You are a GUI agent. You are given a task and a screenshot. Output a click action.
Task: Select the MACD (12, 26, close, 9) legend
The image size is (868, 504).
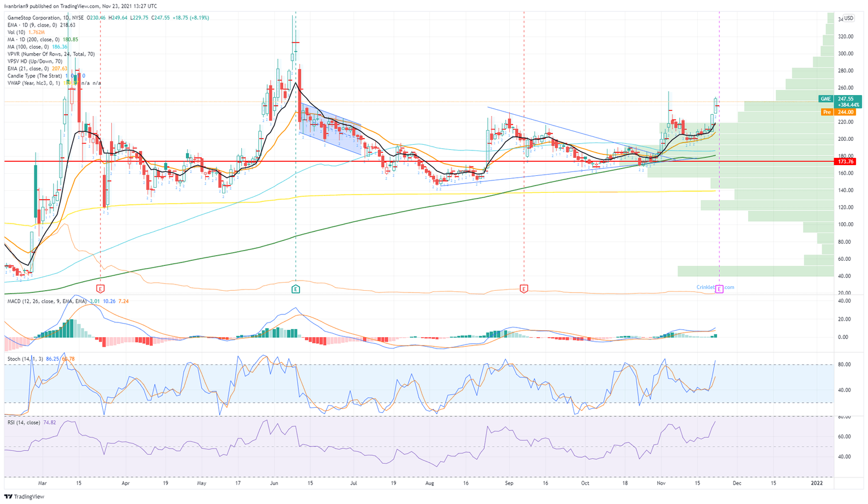pyautogui.click(x=68, y=301)
